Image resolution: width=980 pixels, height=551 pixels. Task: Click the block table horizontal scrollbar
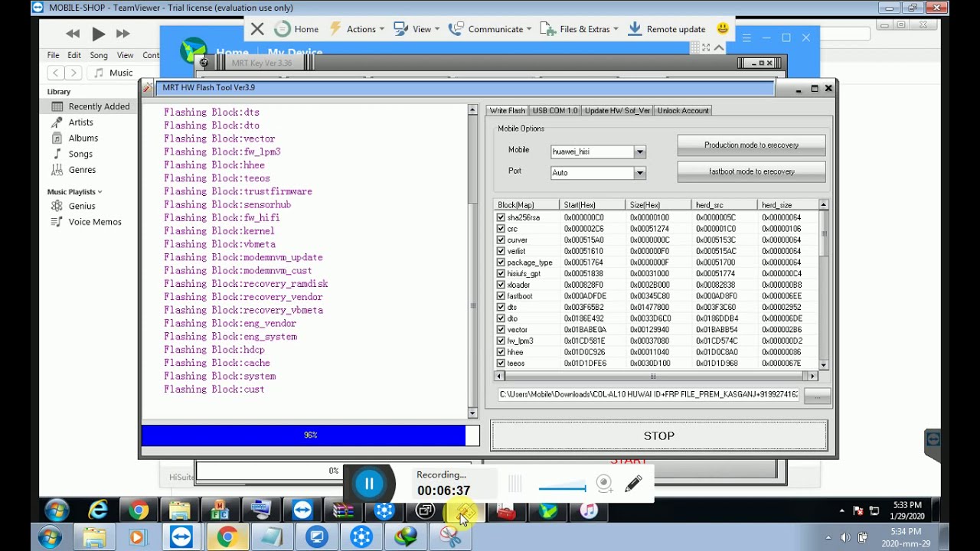click(657, 376)
